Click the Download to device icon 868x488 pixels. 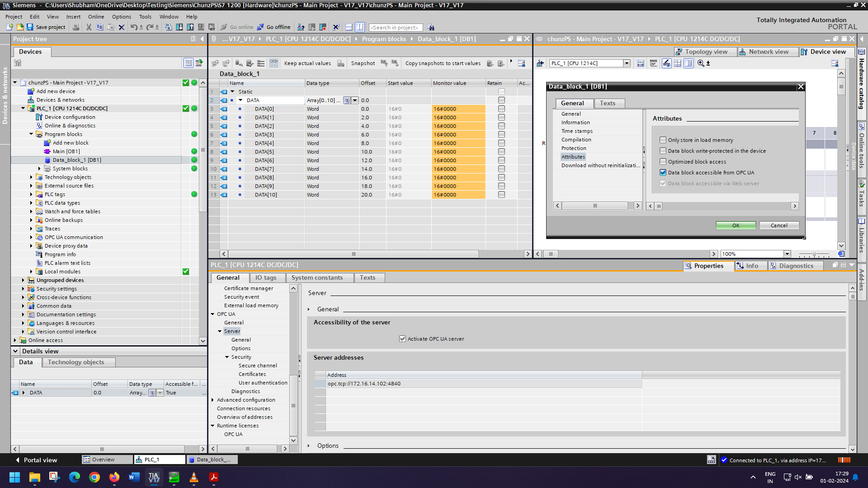pos(179,27)
